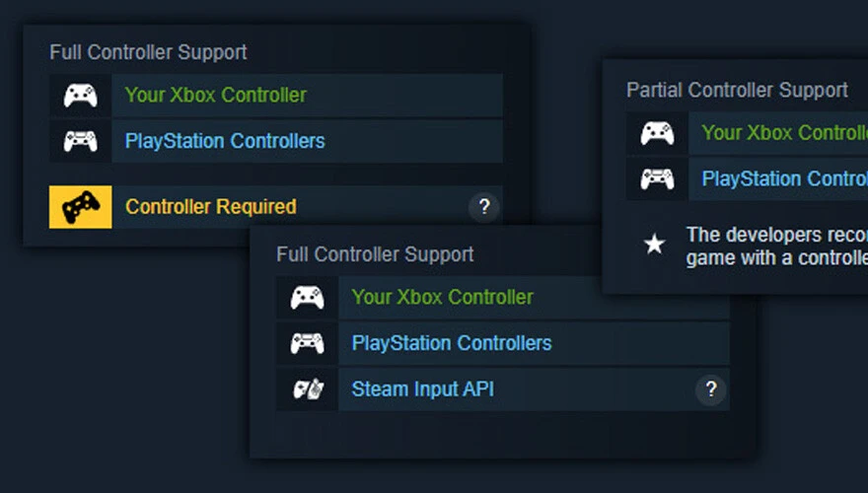Viewport: 868px width, 493px height.
Task: Click the Xbox gamepad icon in the panel with Steam Input API
Action: click(307, 298)
